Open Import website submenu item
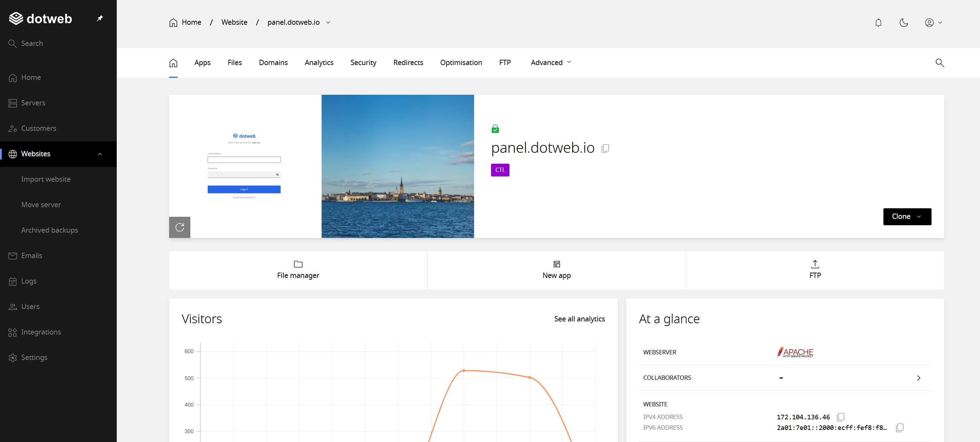Screen dimensions: 980x442 46,179
